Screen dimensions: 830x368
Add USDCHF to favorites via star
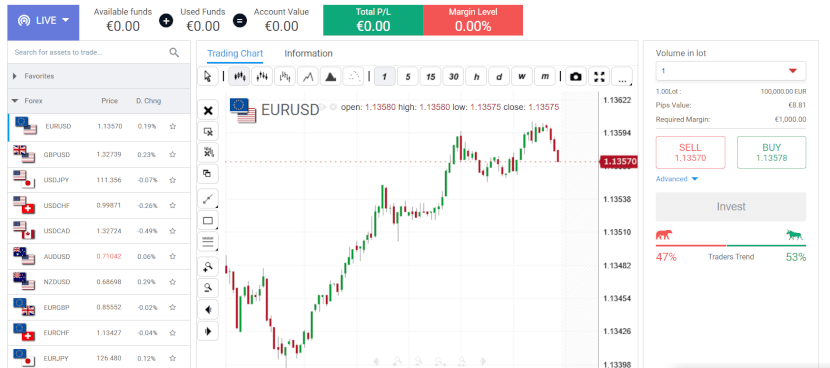[173, 205]
